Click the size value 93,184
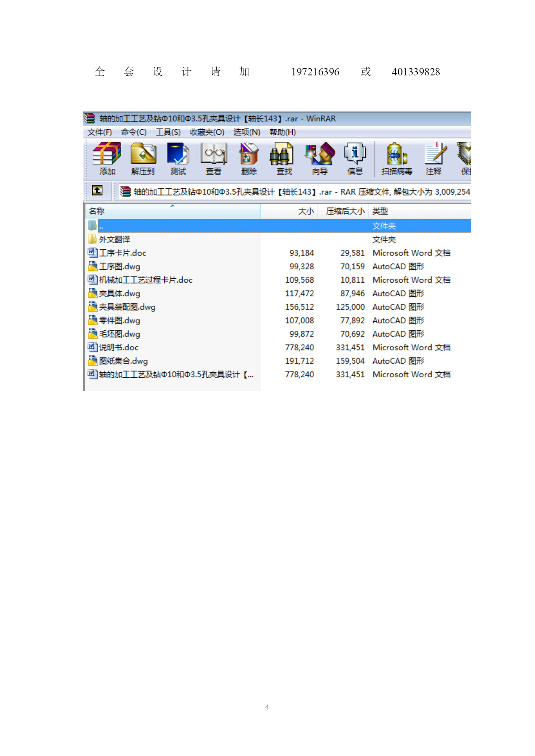Image resolution: width=535 pixels, height=756 pixels. 301,253
